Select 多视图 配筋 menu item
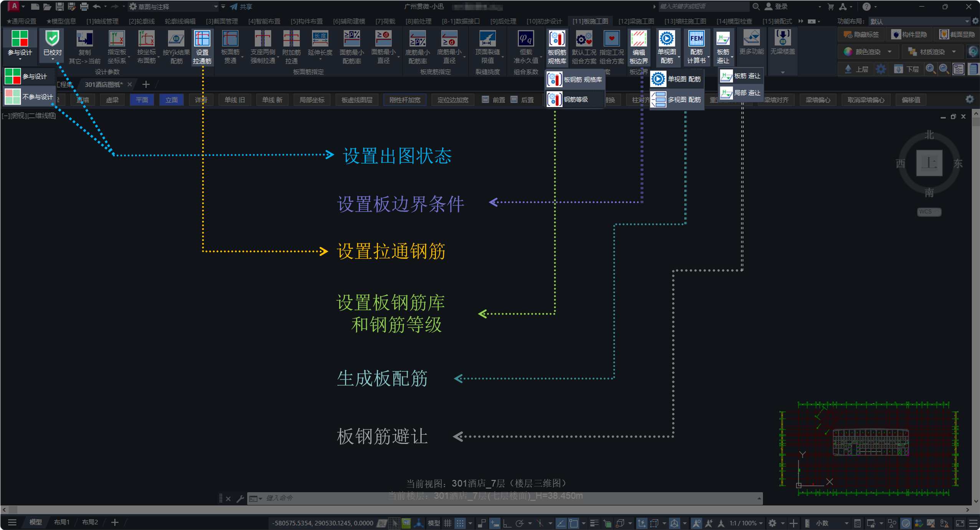The width and height of the screenshot is (980, 530). pos(677,99)
